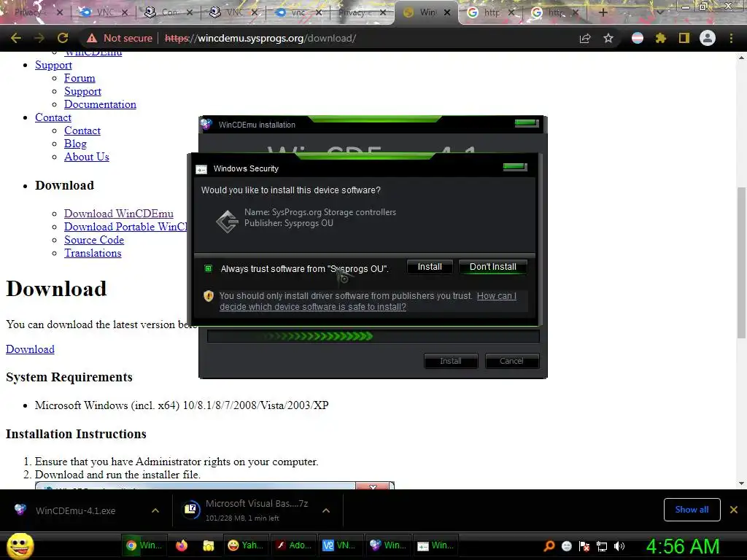
Task: Bookmark this page with the star icon
Action: point(608,38)
